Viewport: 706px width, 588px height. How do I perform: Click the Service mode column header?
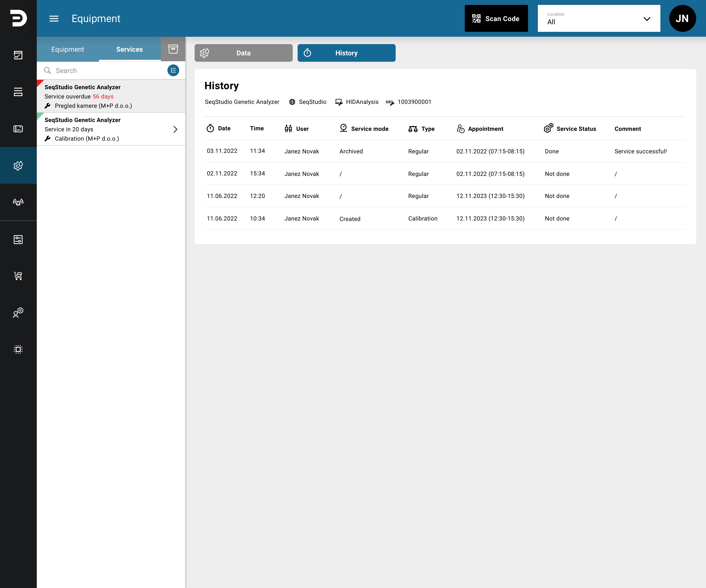pyautogui.click(x=364, y=129)
